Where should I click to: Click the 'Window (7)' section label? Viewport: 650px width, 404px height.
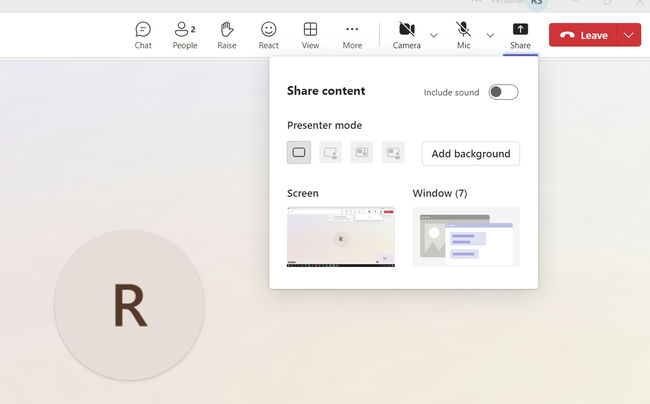pos(440,193)
